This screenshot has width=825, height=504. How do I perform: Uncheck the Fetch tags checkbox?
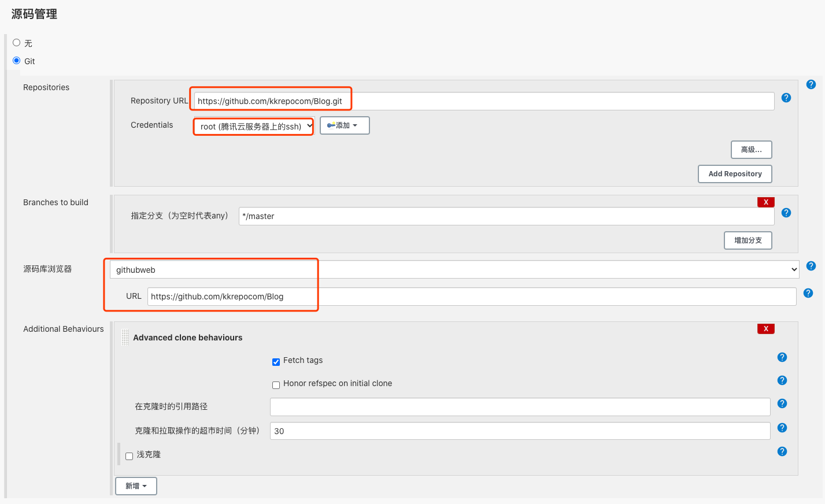(276, 362)
